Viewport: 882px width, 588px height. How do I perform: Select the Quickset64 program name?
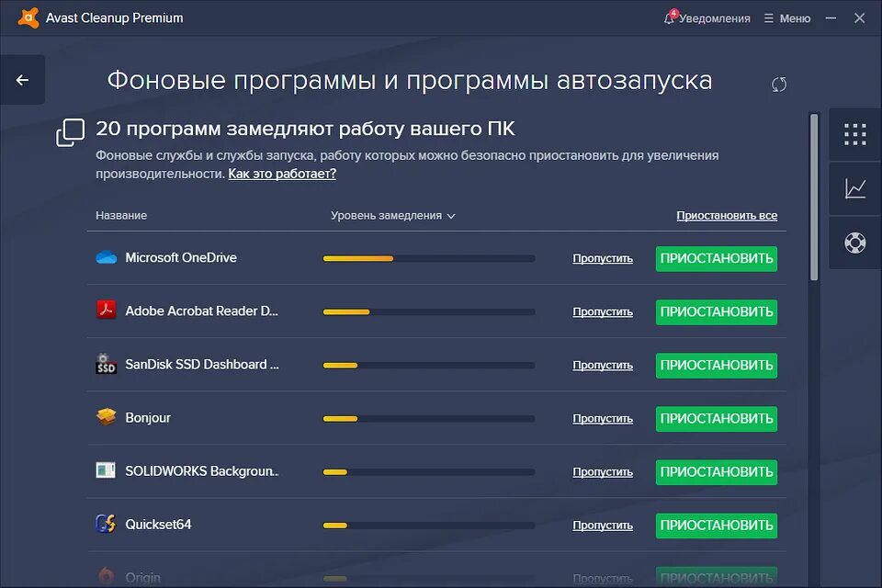[x=158, y=525]
